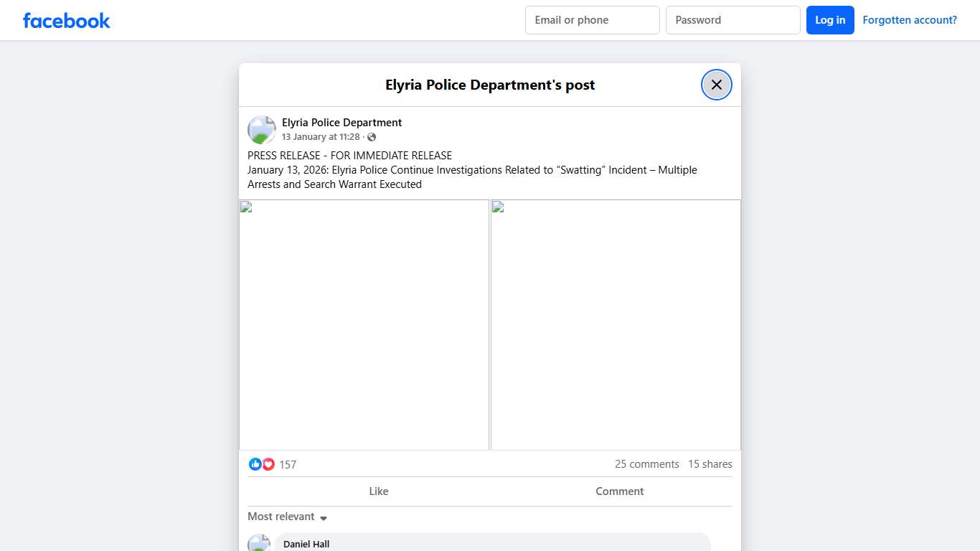Image resolution: width=980 pixels, height=551 pixels.
Task: Open the left image of the press release
Action: [x=364, y=324]
